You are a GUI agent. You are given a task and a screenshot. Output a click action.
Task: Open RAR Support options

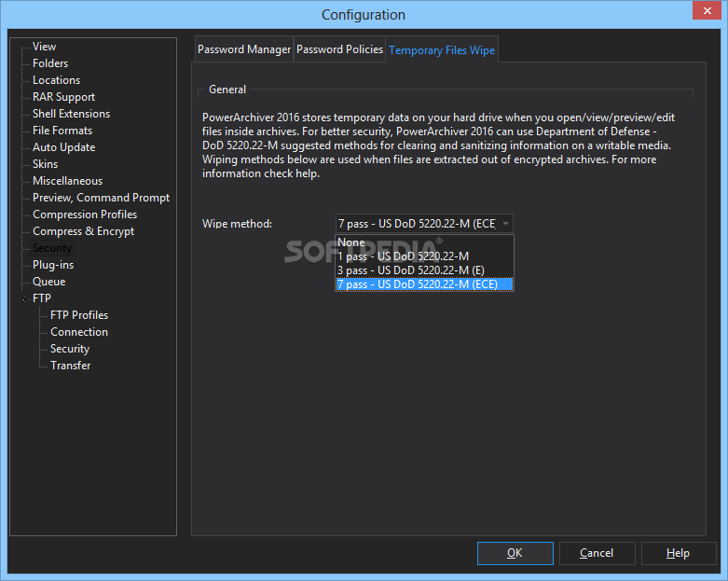pyautogui.click(x=63, y=97)
